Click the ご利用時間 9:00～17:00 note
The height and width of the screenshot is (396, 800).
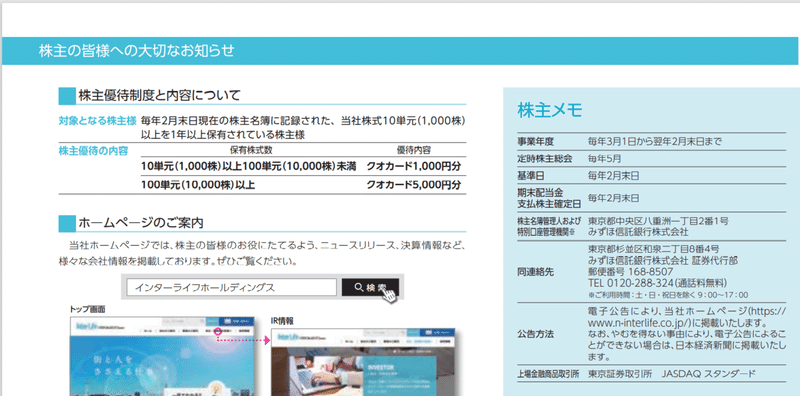point(668,295)
